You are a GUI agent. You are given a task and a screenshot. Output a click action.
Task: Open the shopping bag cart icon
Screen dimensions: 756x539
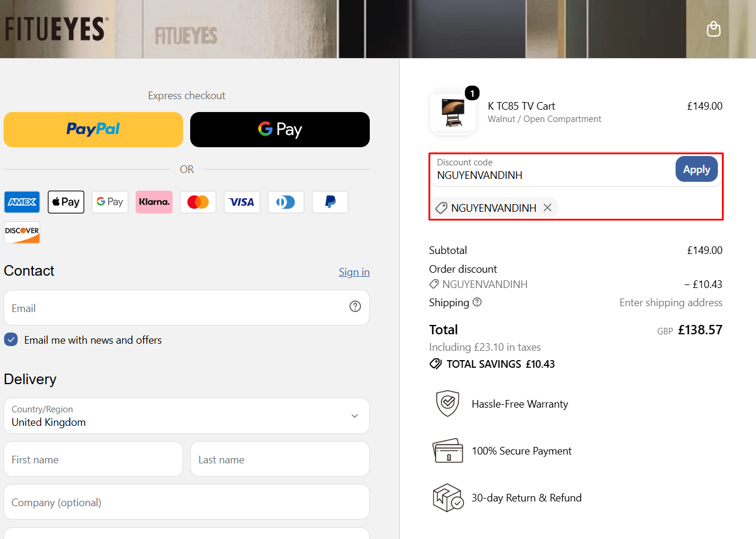[713, 29]
